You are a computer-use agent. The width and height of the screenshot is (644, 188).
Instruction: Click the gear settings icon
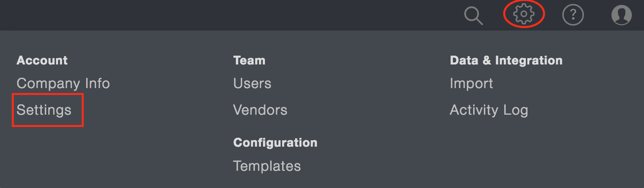pyautogui.click(x=524, y=14)
